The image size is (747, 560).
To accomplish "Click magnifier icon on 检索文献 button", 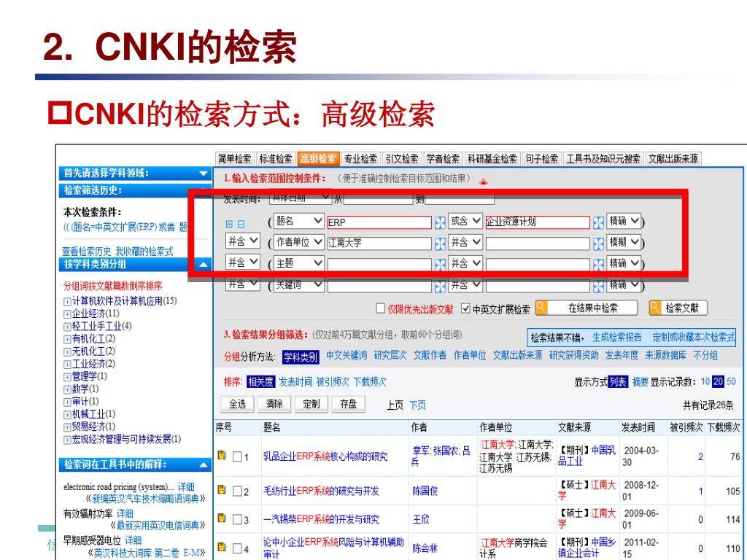I will click(x=655, y=308).
